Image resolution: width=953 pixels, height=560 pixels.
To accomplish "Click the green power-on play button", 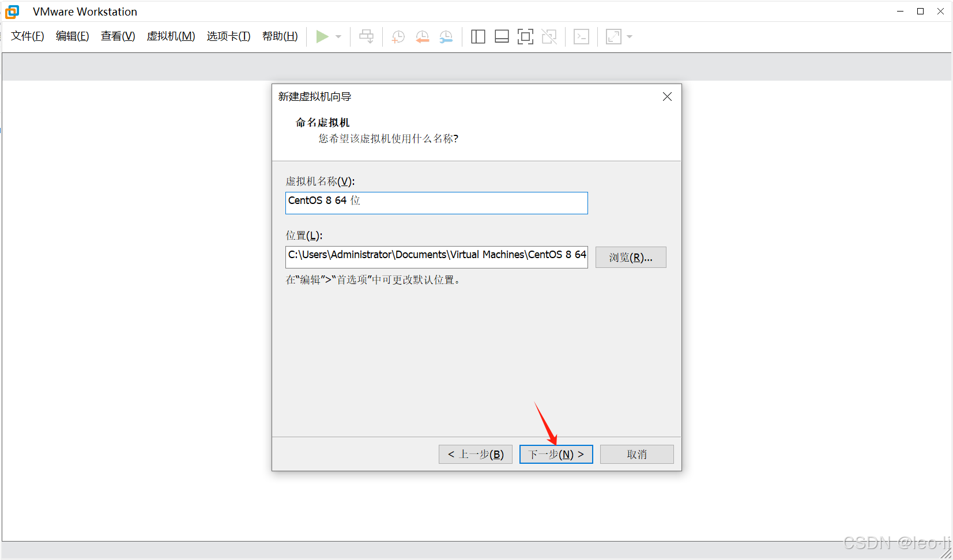I will point(322,37).
